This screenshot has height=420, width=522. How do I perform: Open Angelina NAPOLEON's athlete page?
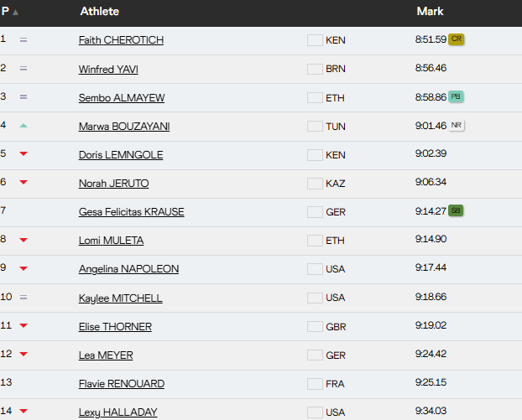click(x=128, y=269)
